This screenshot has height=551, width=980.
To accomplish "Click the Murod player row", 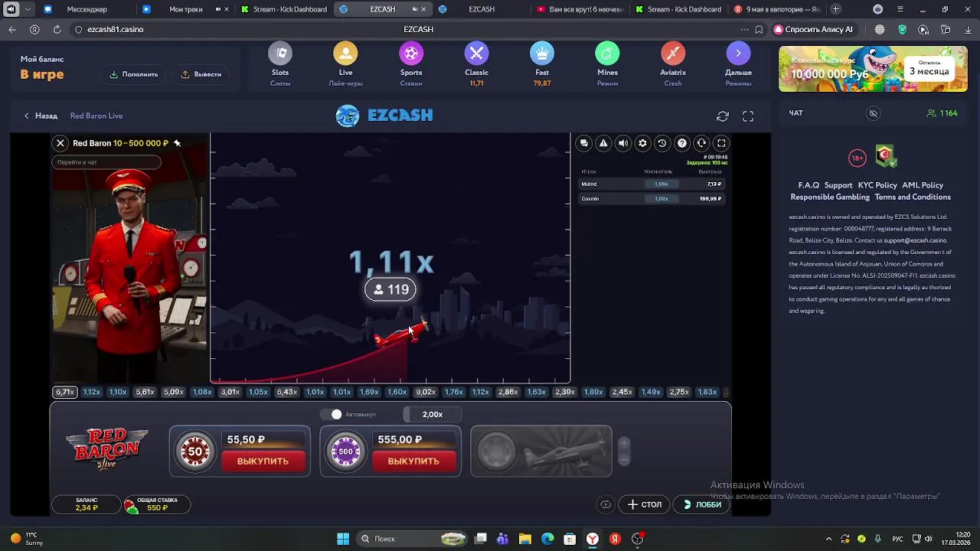I will click(652, 184).
